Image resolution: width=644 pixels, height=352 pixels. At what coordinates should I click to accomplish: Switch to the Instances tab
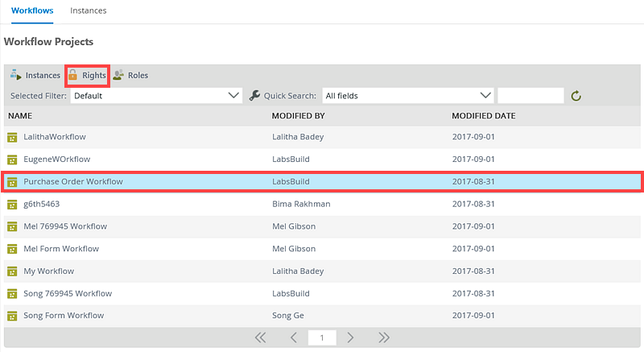pos(89,11)
